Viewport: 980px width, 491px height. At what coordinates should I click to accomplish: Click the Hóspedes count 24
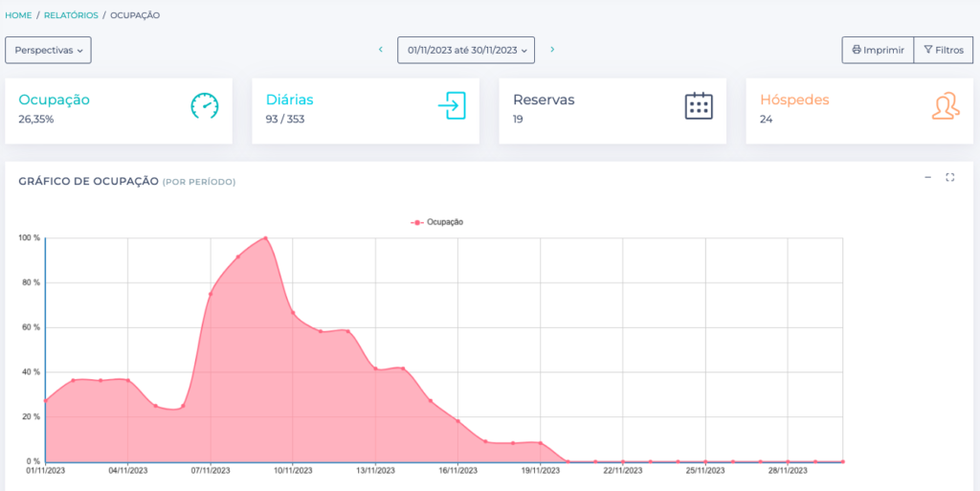pos(767,120)
